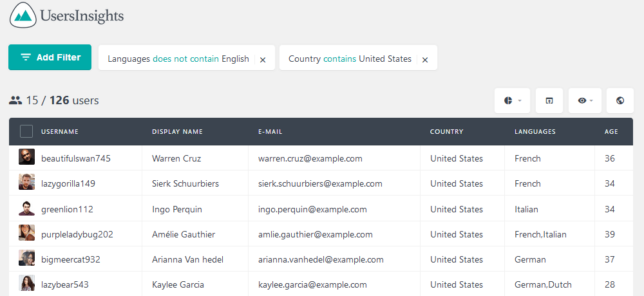Open the Add Filter button

point(50,57)
